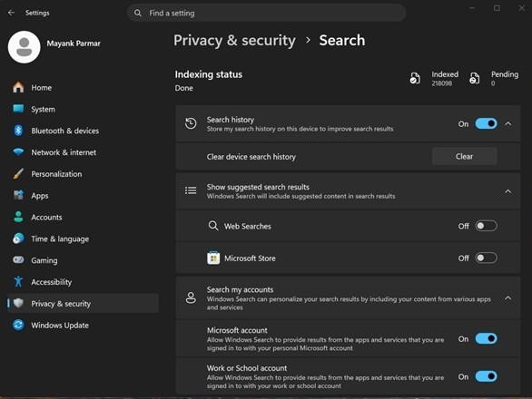Image resolution: width=532 pixels, height=399 pixels.
Task: Click the Microsoft Store bag icon
Action: [x=213, y=258]
